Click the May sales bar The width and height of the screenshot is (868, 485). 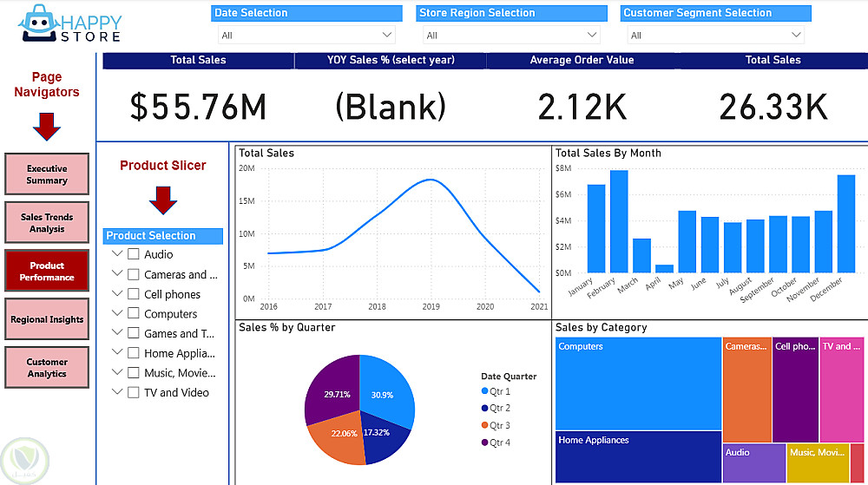pos(687,242)
